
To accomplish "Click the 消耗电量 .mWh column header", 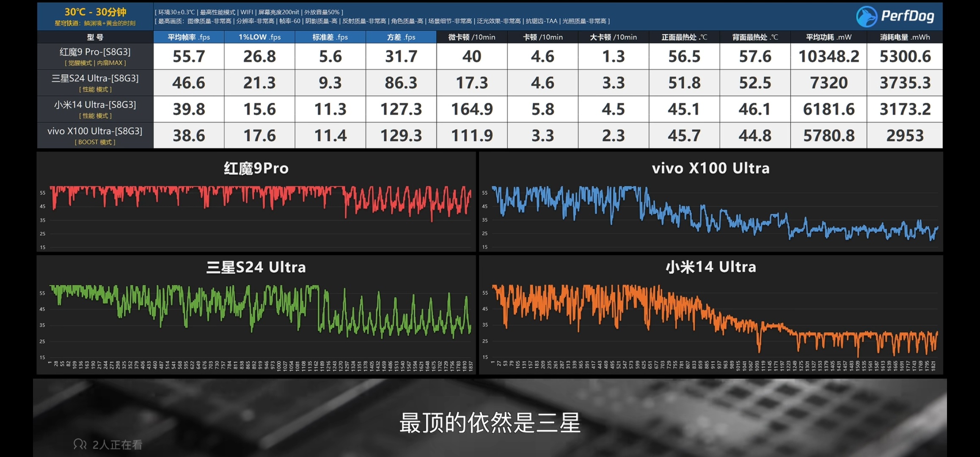I will pyautogui.click(x=905, y=37).
